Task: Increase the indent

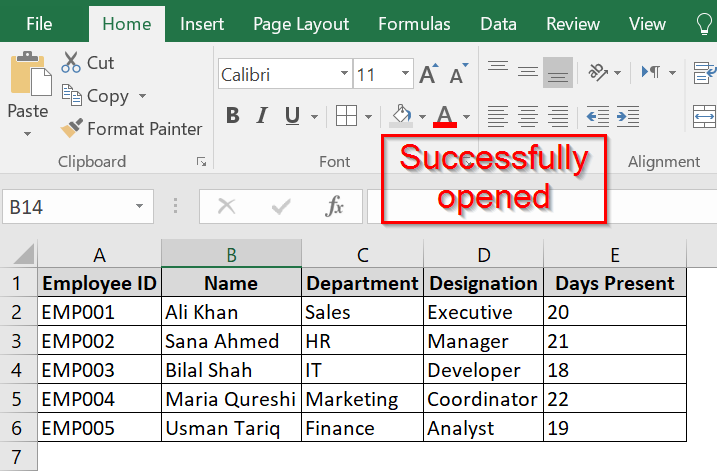Action: point(628,116)
